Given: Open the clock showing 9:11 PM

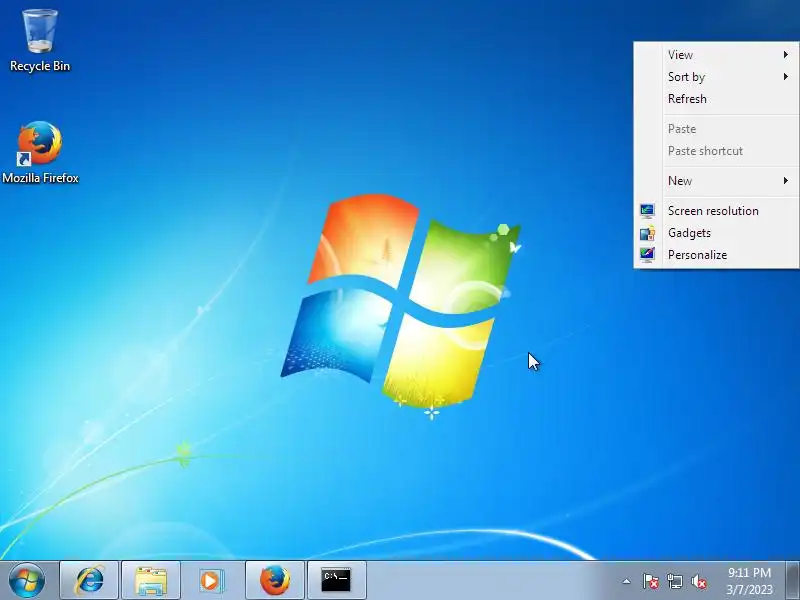Looking at the screenshot, I should [749, 581].
